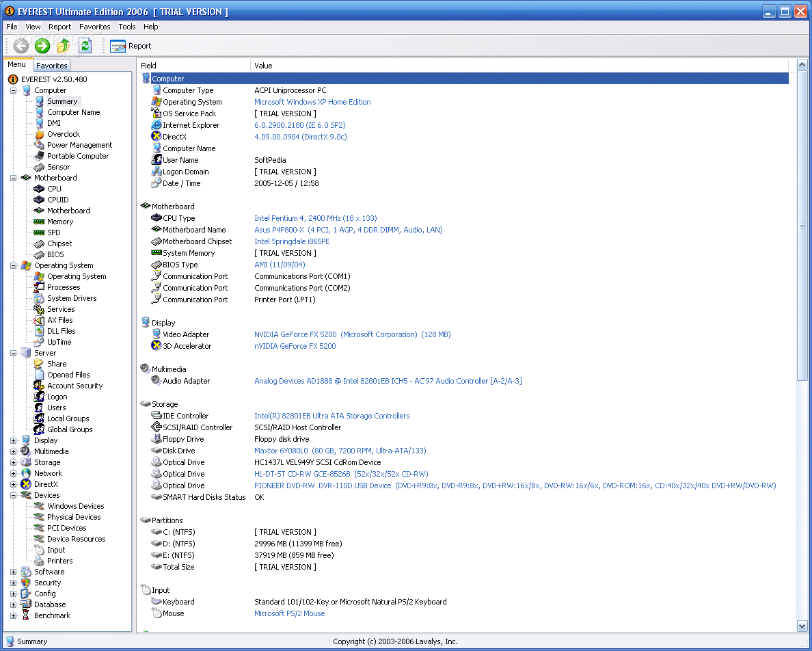Open the File menu

coord(12,27)
